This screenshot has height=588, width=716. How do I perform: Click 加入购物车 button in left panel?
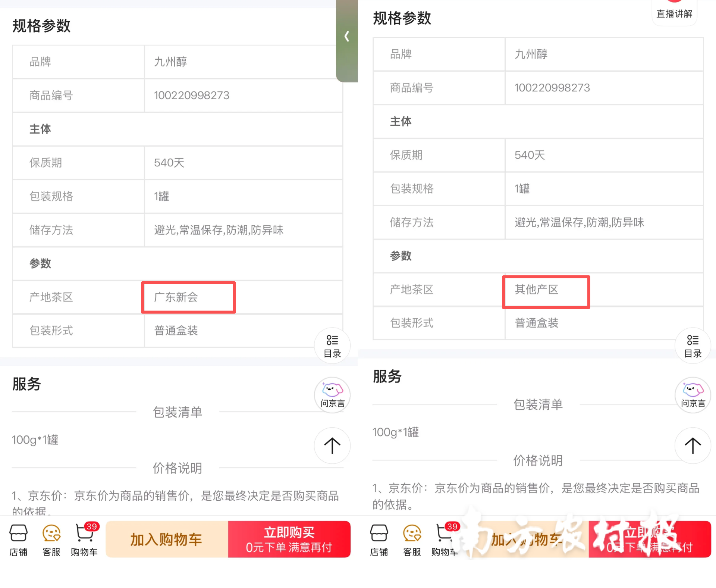pyautogui.click(x=167, y=539)
